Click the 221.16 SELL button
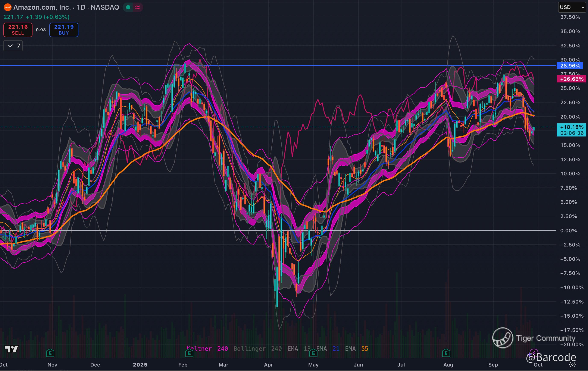This screenshot has height=371, width=588. (x=18, y=30)
